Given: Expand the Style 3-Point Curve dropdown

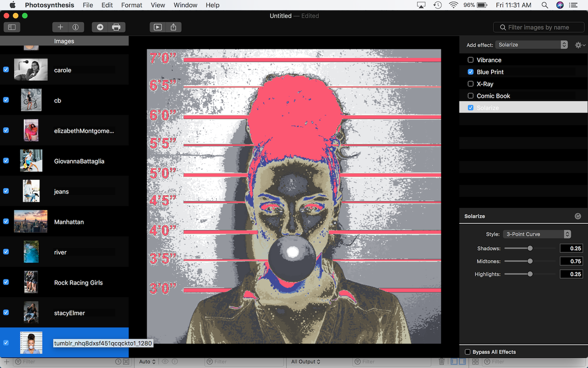Looking at the screenshot, I should 537,234.
